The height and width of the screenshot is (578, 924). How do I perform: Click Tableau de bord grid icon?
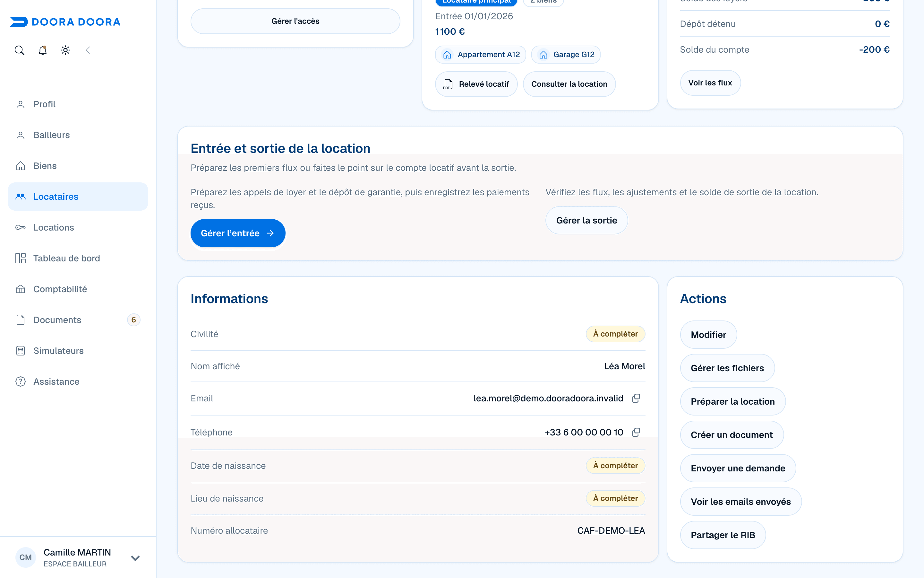coord(21,258)
